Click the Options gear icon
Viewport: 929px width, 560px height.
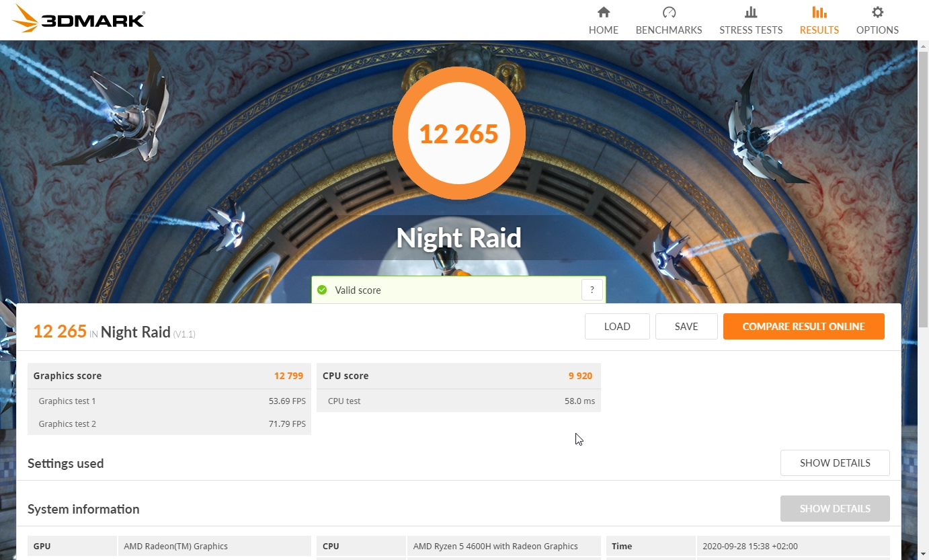tap(877, 12)
